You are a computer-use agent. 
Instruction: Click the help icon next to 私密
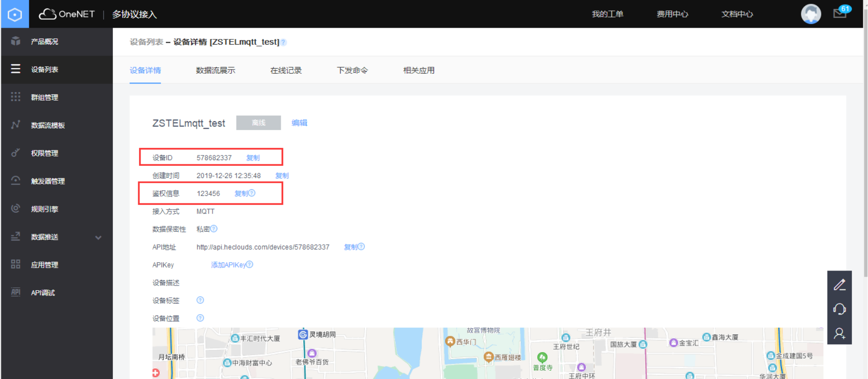coord(214,229)
